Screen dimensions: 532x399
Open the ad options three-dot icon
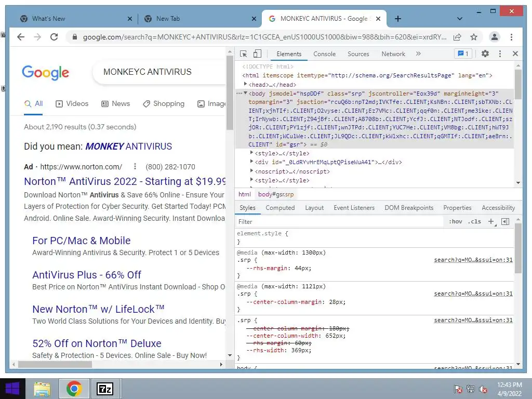click(x=135, y=166)
